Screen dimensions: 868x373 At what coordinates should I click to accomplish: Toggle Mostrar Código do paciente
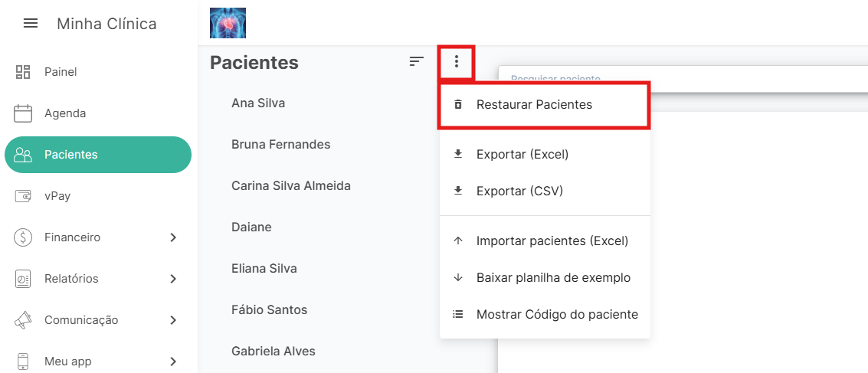pyautogui.click(x=557, y=315)
